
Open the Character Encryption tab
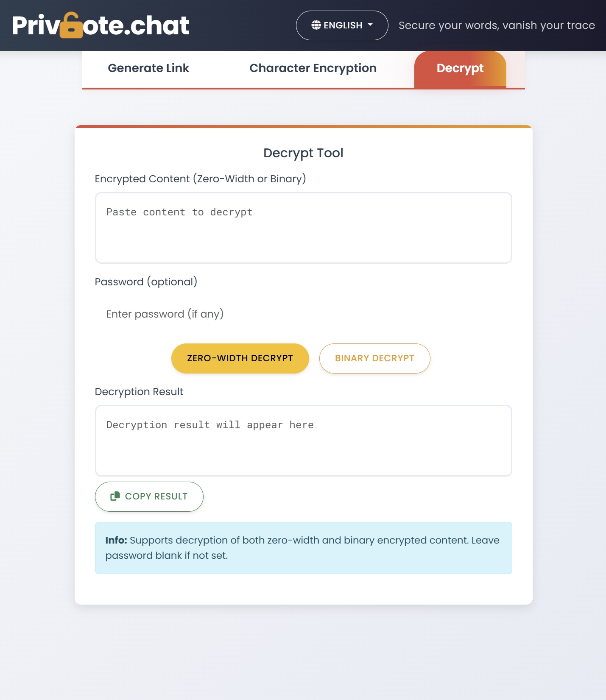[313, 68]
